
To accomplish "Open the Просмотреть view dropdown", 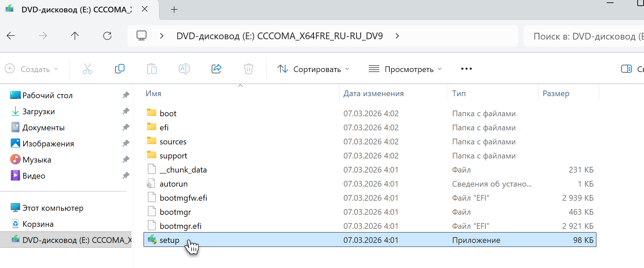I will (x=405, y=69).
